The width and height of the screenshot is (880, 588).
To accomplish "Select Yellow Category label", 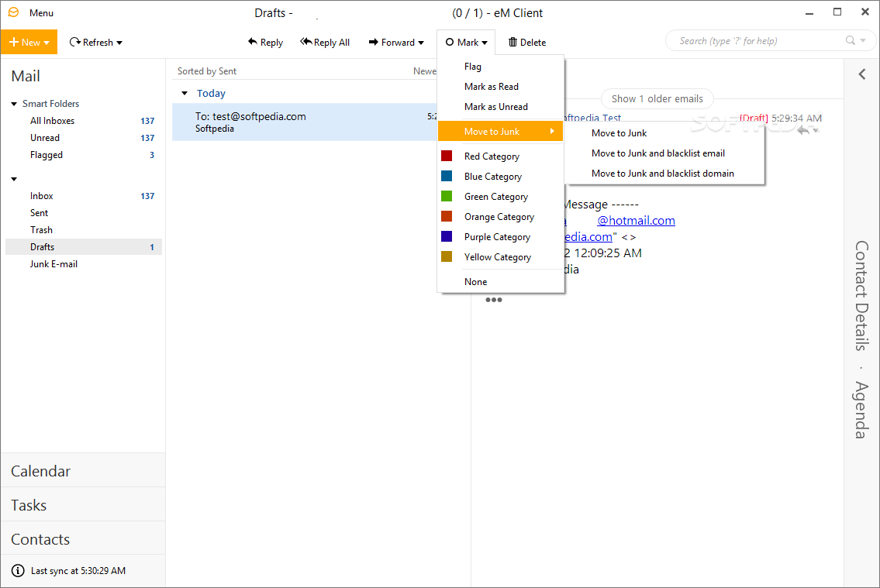I will [497, 257].
